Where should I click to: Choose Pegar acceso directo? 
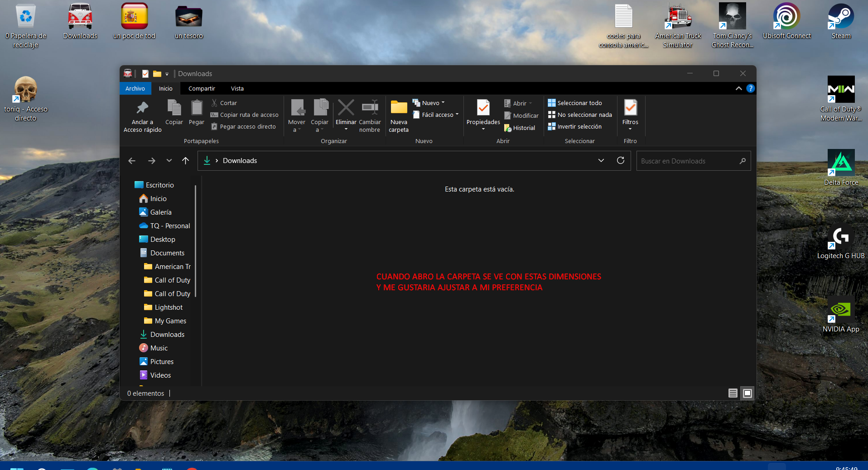click(x=243, y=127)
